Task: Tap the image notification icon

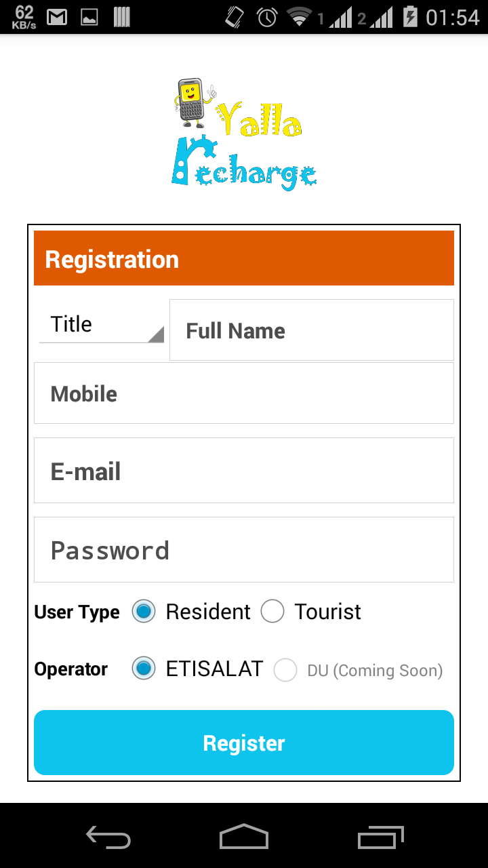Action: [89, 17]
